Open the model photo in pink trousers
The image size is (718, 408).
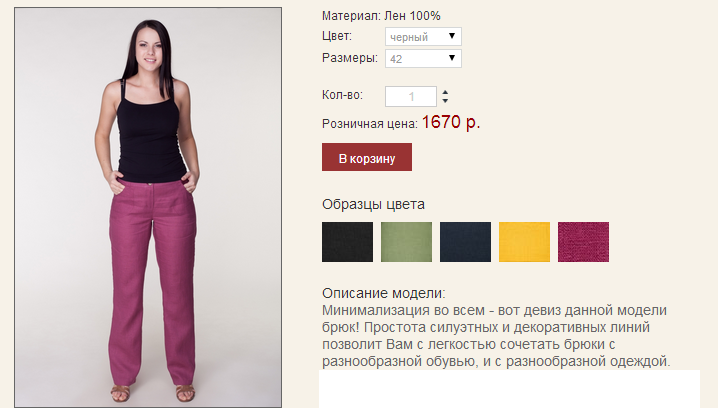(148, 207)
